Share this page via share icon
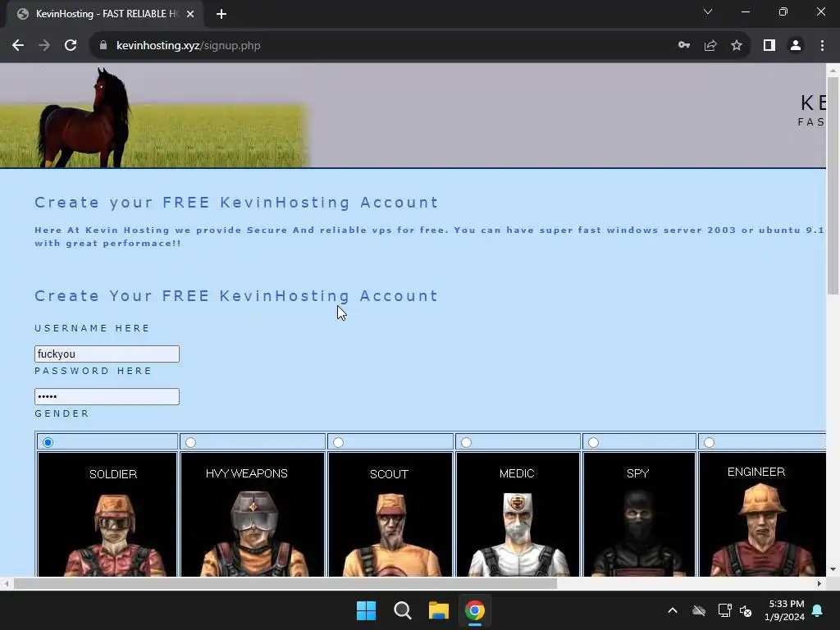840x630 pixels. coord(710,46)
